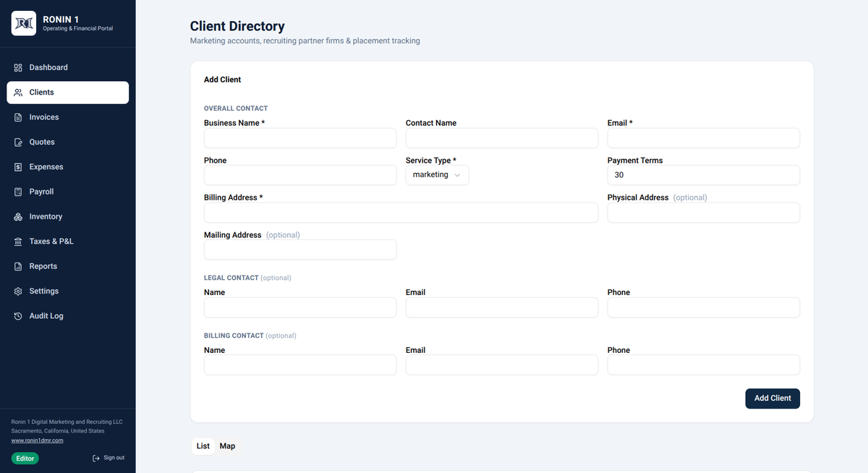Click Sign out
This screenshot has width=868, height=473.
109,458
